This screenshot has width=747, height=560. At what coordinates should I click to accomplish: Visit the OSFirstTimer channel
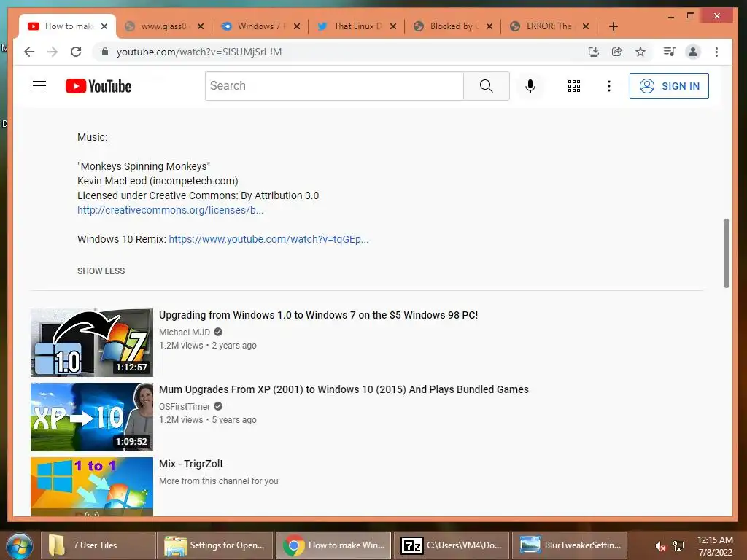click(x=185, y=406)
